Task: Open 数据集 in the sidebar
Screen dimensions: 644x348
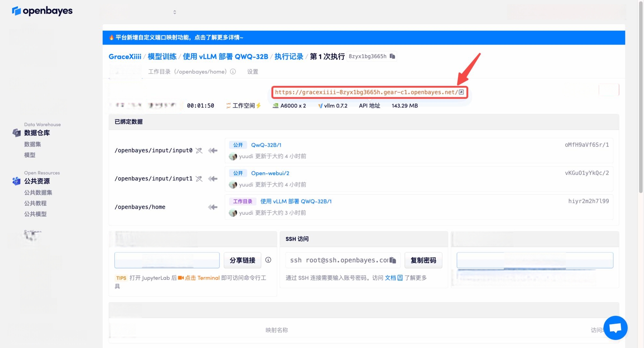Action: 33,144
